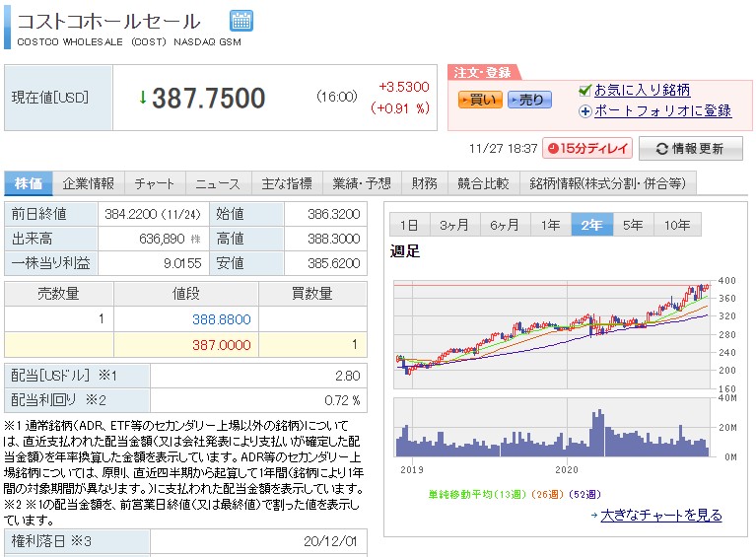This screenshot has height=557, width=756.
Task: Click the current price 387.7500
Action: click(209, 98)
